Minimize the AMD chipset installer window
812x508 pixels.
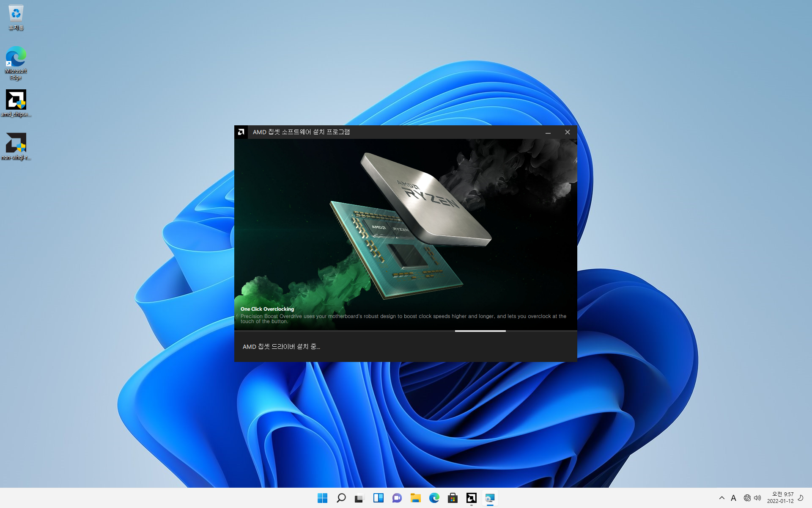[x=548, y=132]
